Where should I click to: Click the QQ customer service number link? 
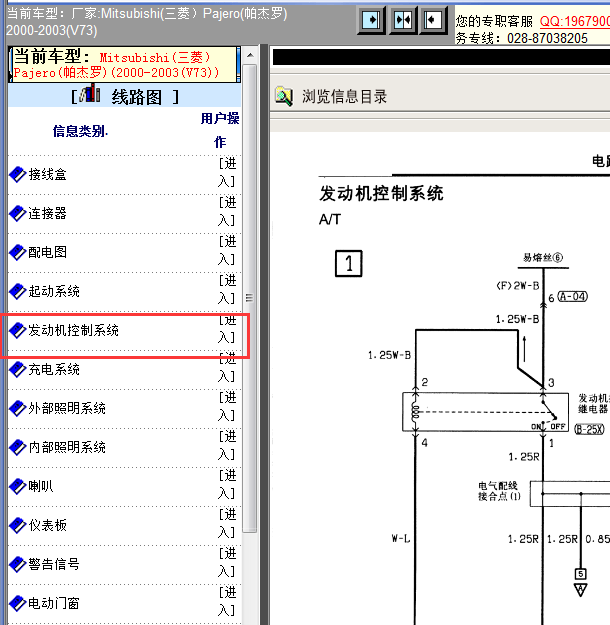pos(575,21)
